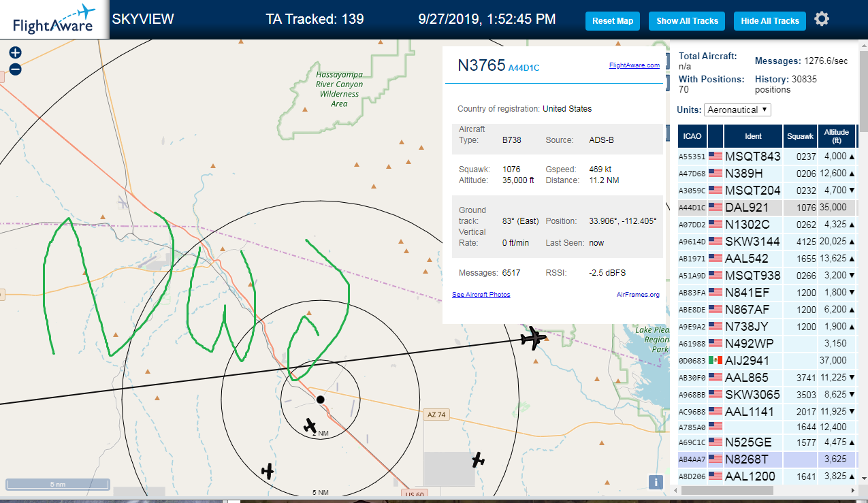
Task: Click the SKYVIEW title text
Action: 142,19
